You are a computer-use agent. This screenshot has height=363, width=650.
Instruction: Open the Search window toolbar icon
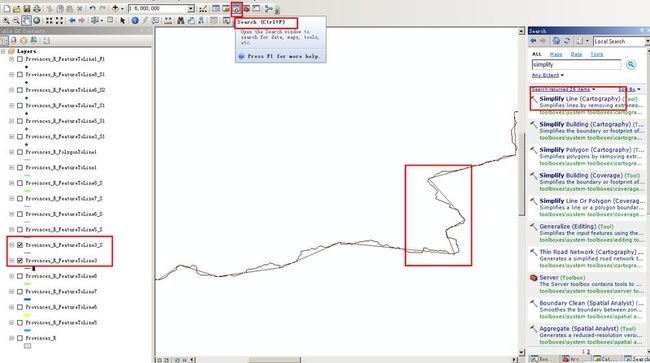236,9
